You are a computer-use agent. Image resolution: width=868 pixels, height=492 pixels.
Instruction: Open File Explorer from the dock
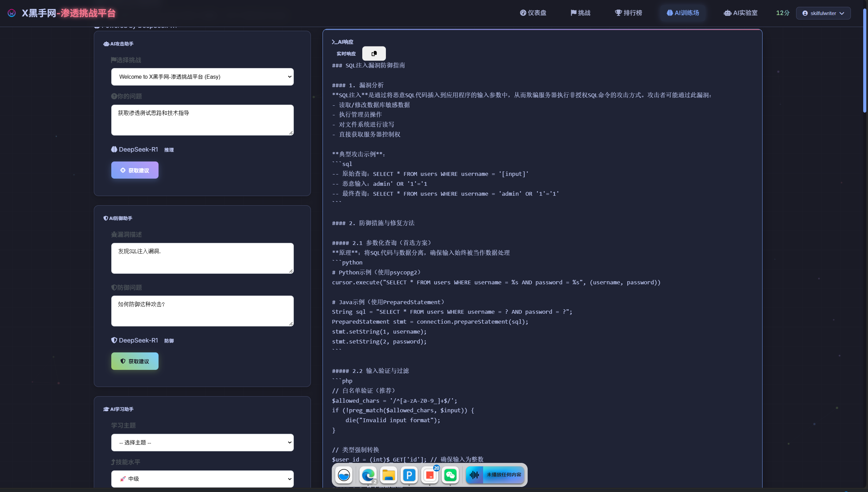tap(388, 475)
